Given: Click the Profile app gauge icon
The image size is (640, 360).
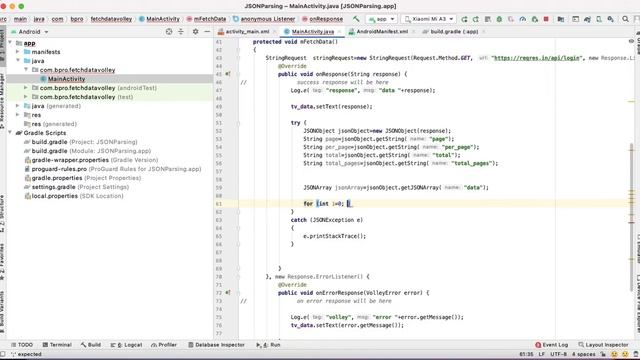Looking at the screenshot, I should coord(523,19).
